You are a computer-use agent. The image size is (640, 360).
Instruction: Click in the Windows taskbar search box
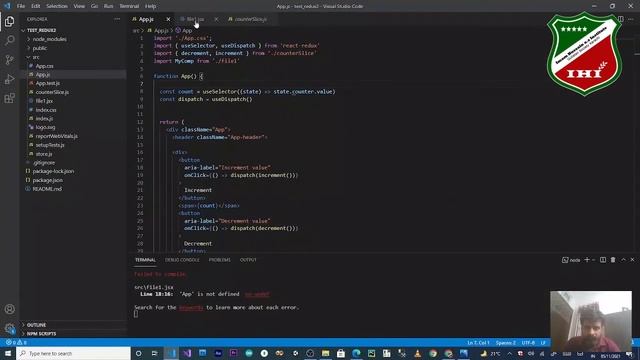73,353
